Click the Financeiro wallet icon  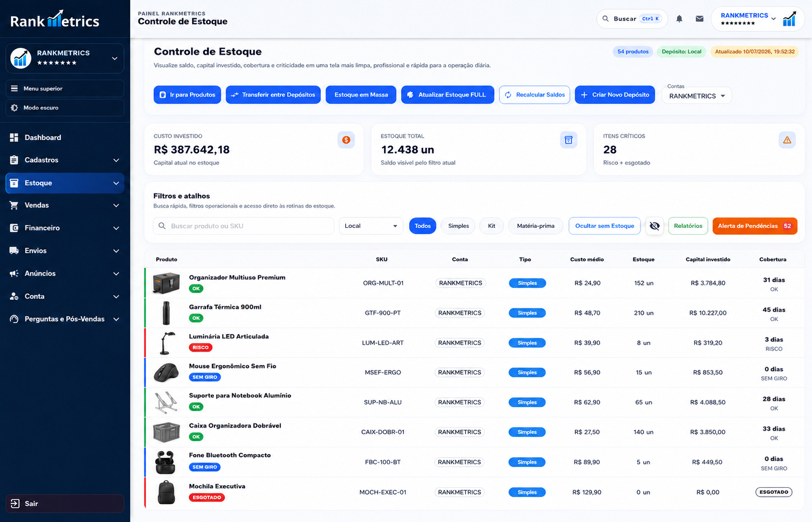14,228
